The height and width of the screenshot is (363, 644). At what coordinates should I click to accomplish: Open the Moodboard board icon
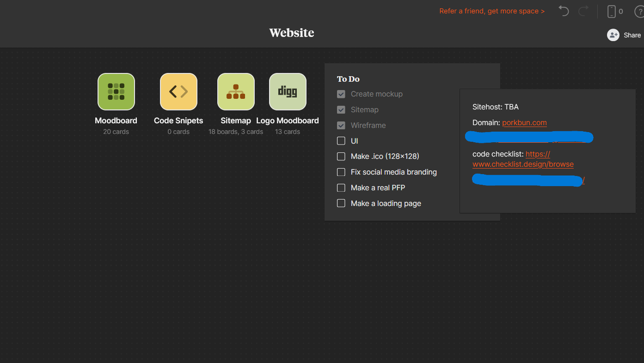[x=116, y=92]
